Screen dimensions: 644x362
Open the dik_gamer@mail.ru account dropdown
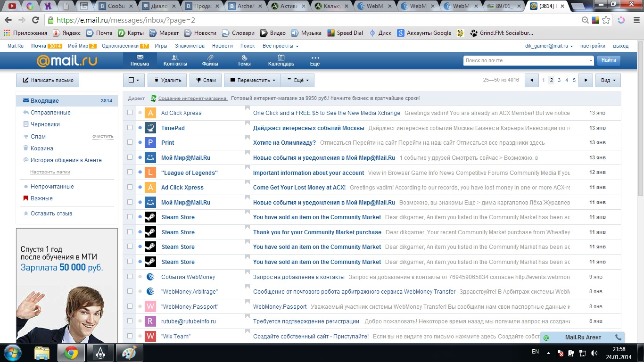pos(549,46)
